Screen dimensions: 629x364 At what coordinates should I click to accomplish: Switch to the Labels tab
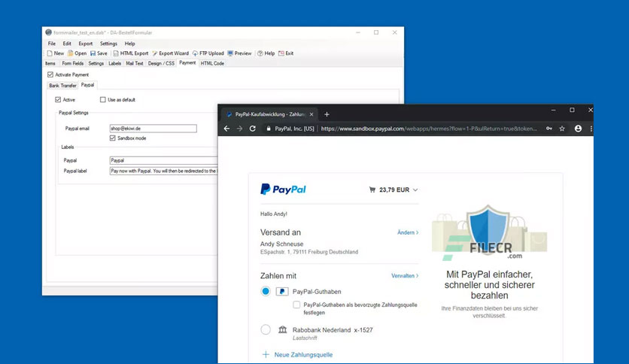tap(114, 63)
